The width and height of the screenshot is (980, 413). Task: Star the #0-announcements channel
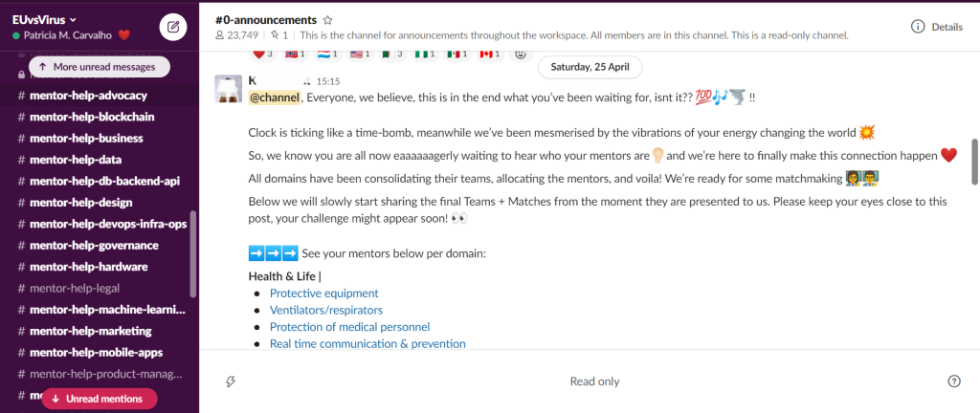[328, 19]
